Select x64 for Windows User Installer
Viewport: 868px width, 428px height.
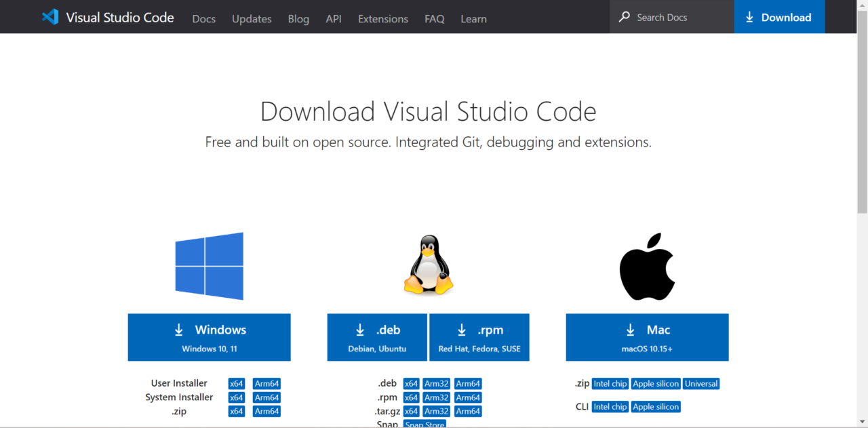(x=236, y=384)
